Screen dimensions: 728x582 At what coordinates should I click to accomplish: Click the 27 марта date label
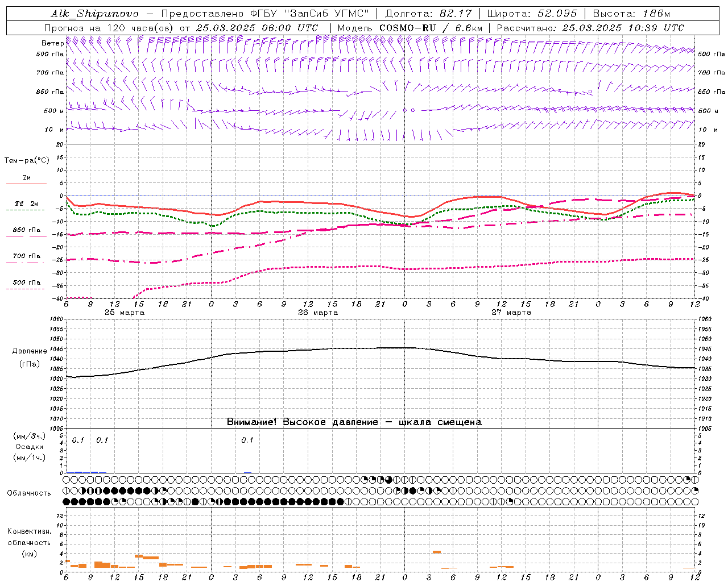(x=511, y=313)
